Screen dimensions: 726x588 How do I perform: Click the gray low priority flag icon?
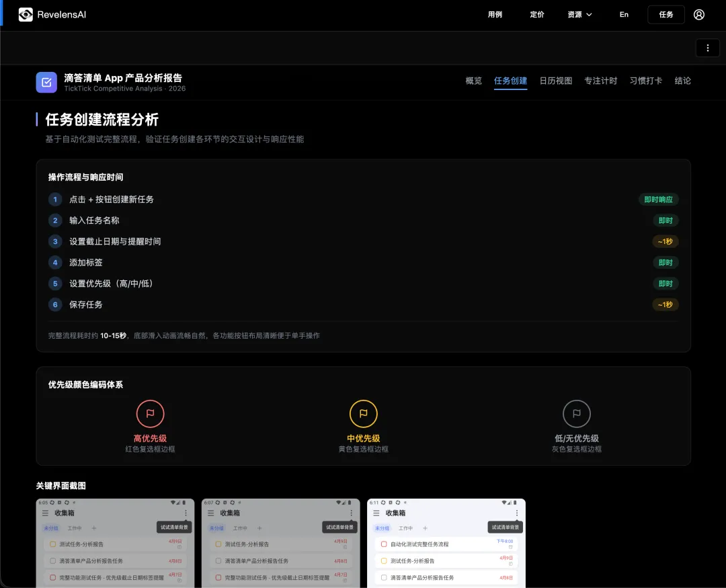tap(577, 413)
